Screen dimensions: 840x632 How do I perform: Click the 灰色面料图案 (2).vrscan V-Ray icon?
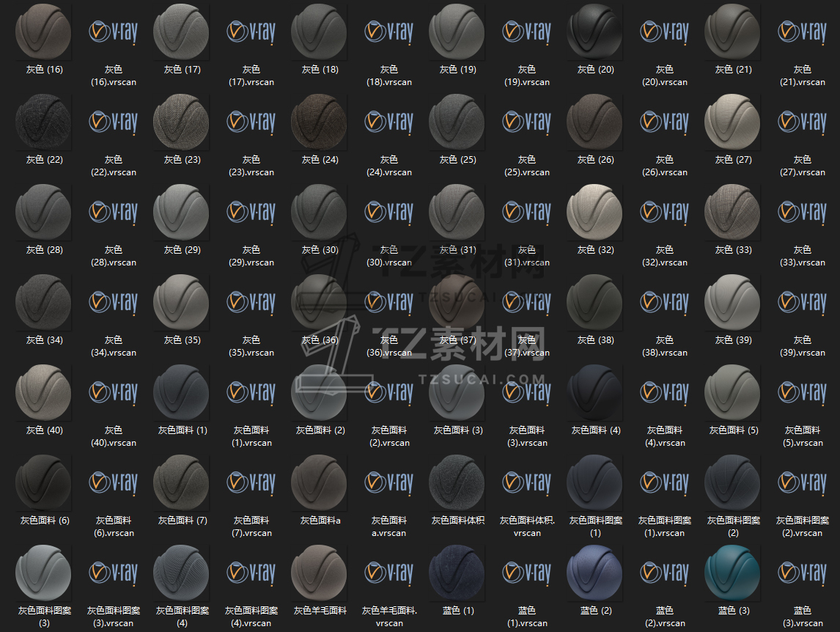(802, 482)
